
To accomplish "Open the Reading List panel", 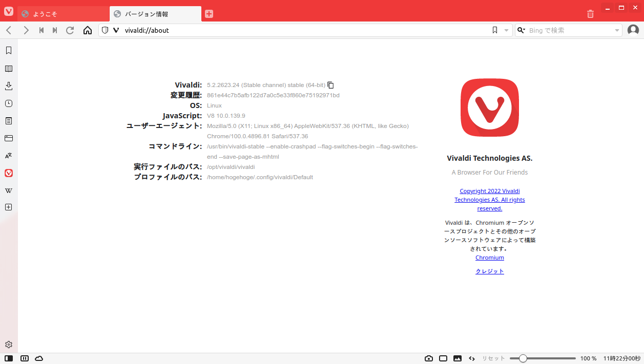I will click(9, 69).
